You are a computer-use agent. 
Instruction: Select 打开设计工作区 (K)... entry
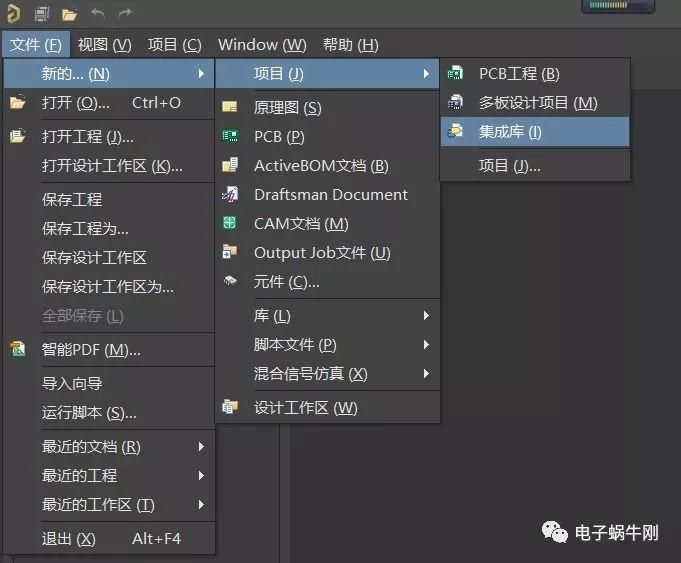pyautogui.click(x=109, y=166)
